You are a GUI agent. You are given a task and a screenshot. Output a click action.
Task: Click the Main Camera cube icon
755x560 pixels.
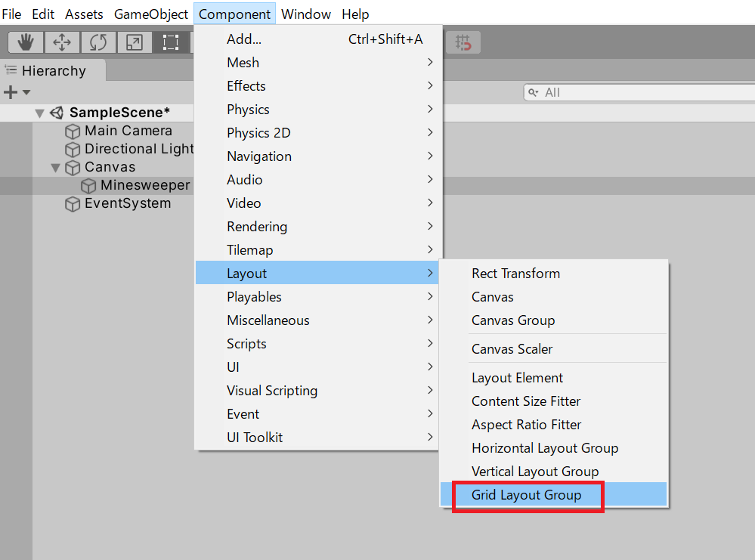[x=73, y=131]
